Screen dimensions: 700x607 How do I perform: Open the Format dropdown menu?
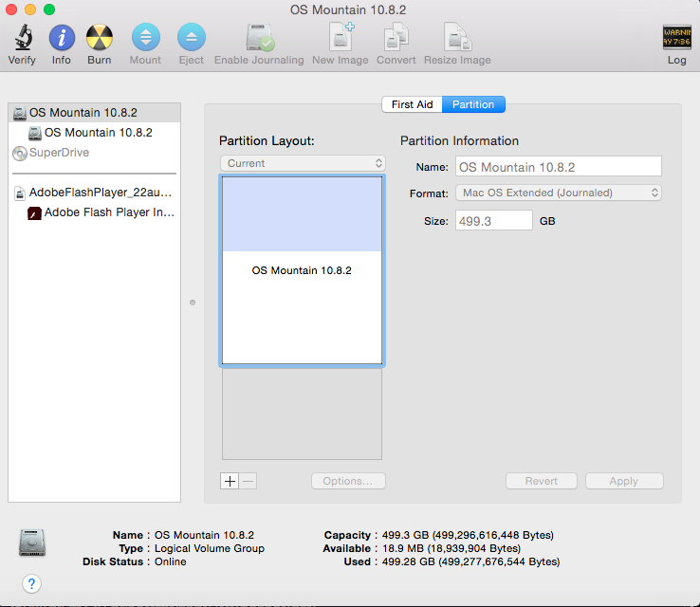coord(559,193)
